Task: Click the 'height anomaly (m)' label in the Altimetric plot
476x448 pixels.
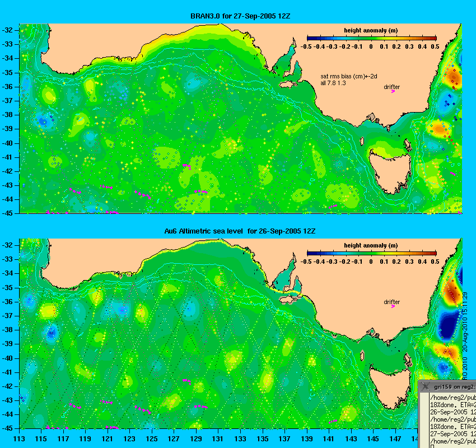Action: click(x=371, y=245)
